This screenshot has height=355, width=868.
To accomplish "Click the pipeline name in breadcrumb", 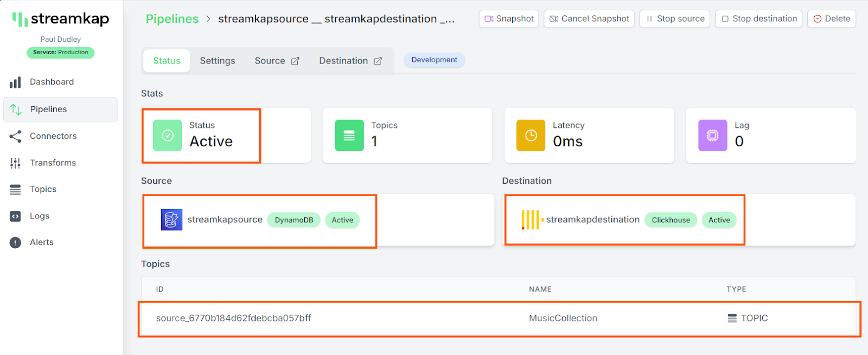I will 336,19.
